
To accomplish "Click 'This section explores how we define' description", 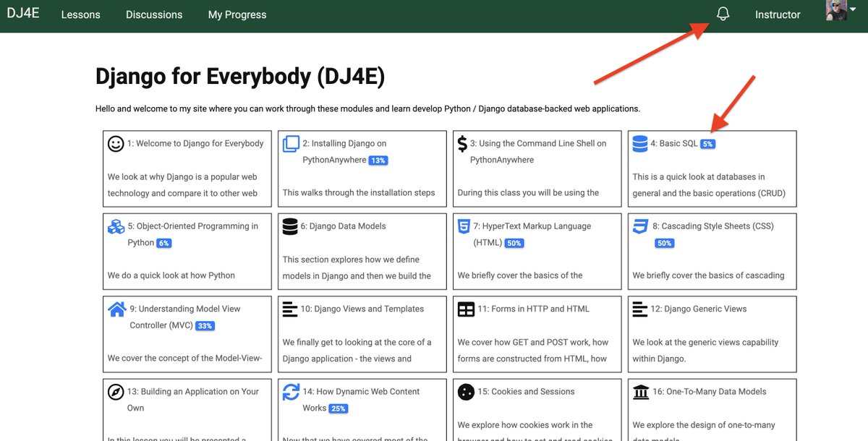I will [x=357, y=267].
